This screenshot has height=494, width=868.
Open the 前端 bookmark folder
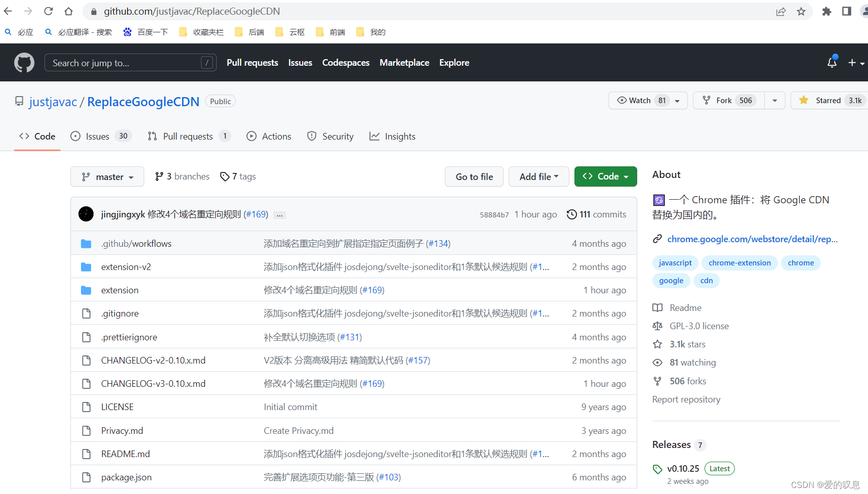pos(330,32)
